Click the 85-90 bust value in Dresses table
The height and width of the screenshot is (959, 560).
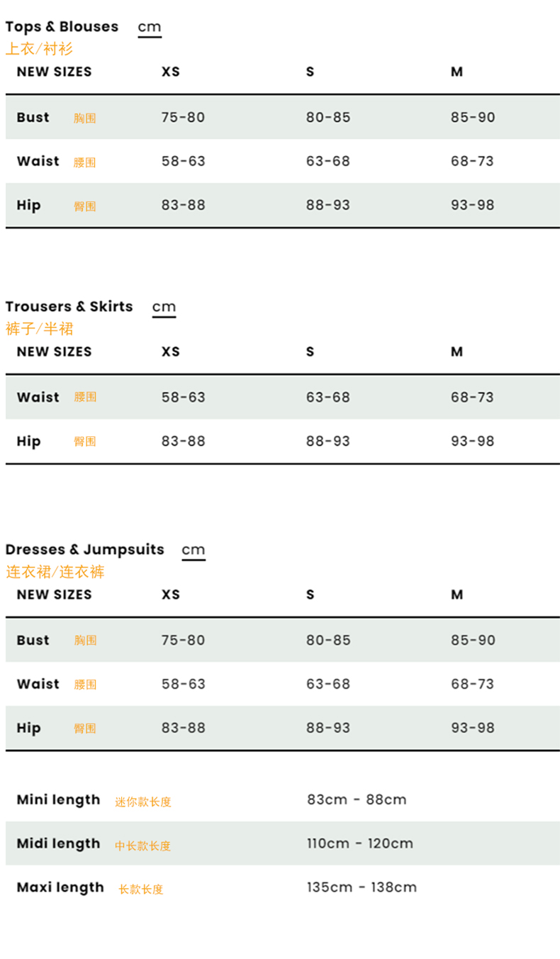pyautogui.click(x=473, y=640)
